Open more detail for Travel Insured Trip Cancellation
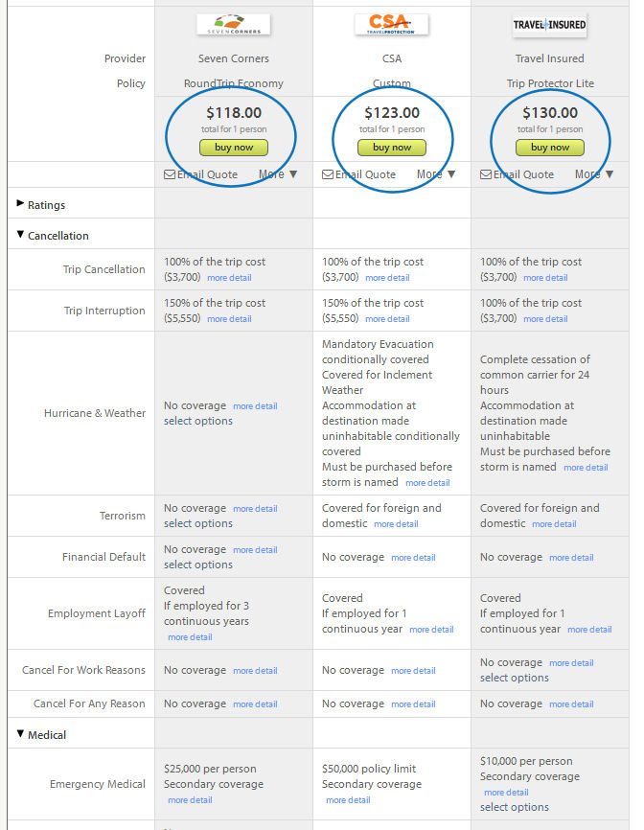644x830 pixels. (x=545, y=277)
